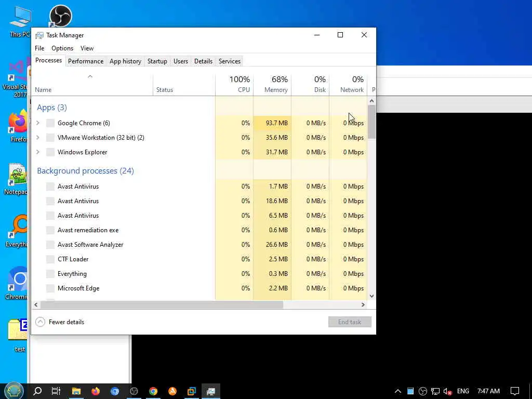The height and width of the screenshot is (399, 532).
Task: Click the Microsoft Edge process icon
Action: point(50,288)
